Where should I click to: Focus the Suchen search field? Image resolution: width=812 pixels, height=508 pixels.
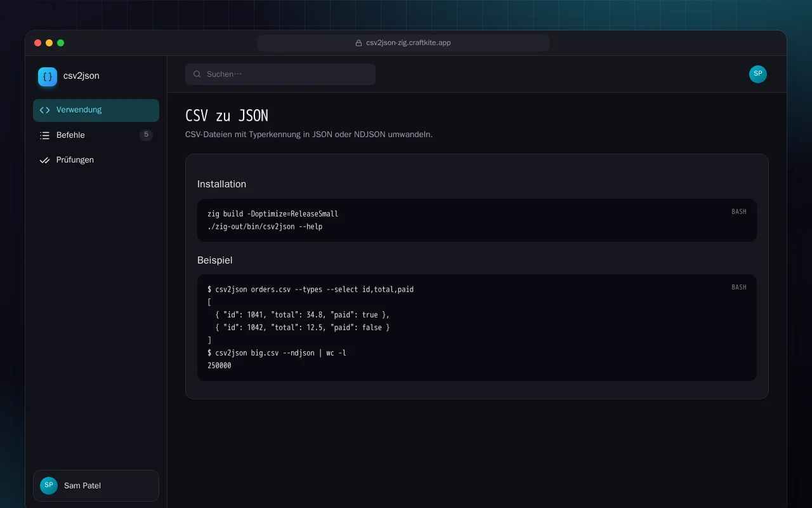click(280, 74)
